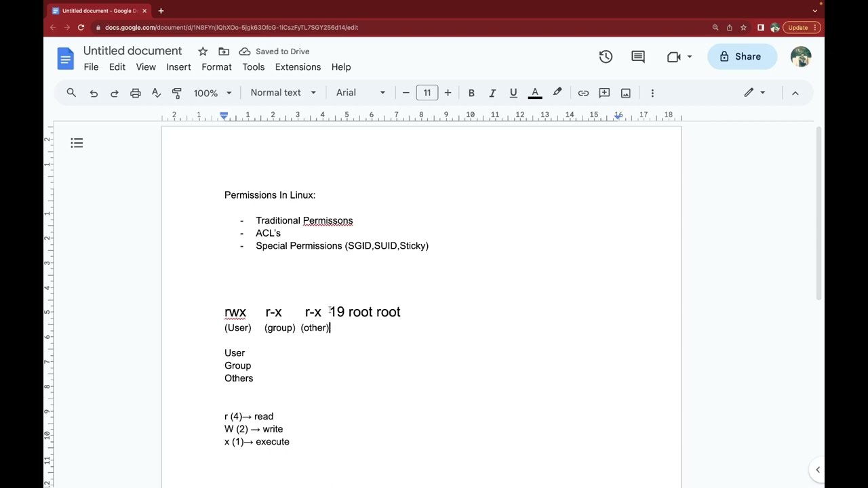Show the document outline
Screen dimensions: 868x488
[x=77, y=143]
